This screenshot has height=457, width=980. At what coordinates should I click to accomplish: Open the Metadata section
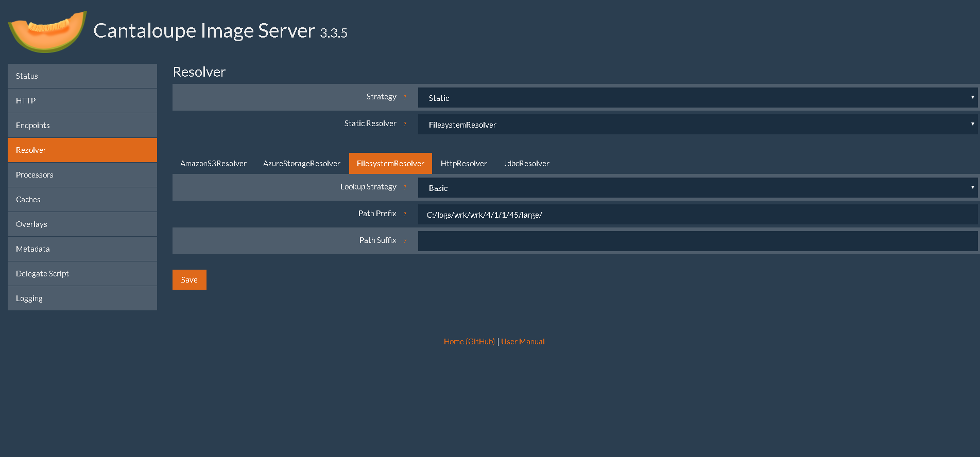[x=82, y=249]
